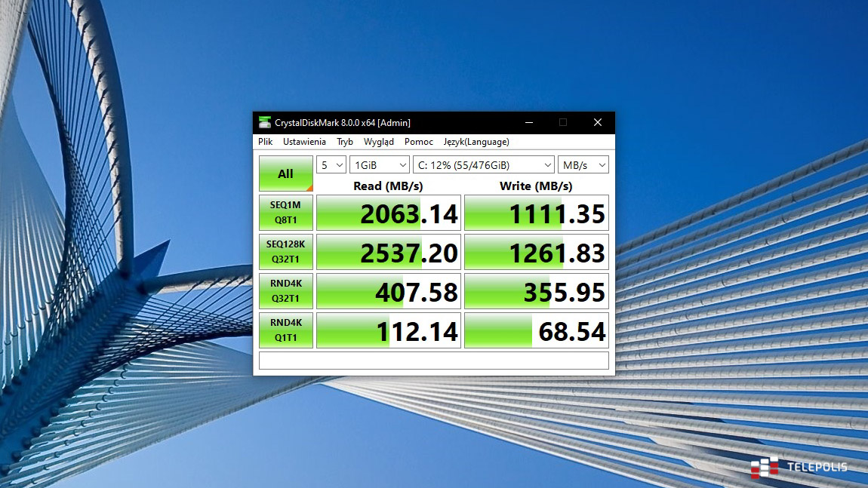
Task: Run the RND4K Q1T1 benchmark
Action: [x=285, y=330]
